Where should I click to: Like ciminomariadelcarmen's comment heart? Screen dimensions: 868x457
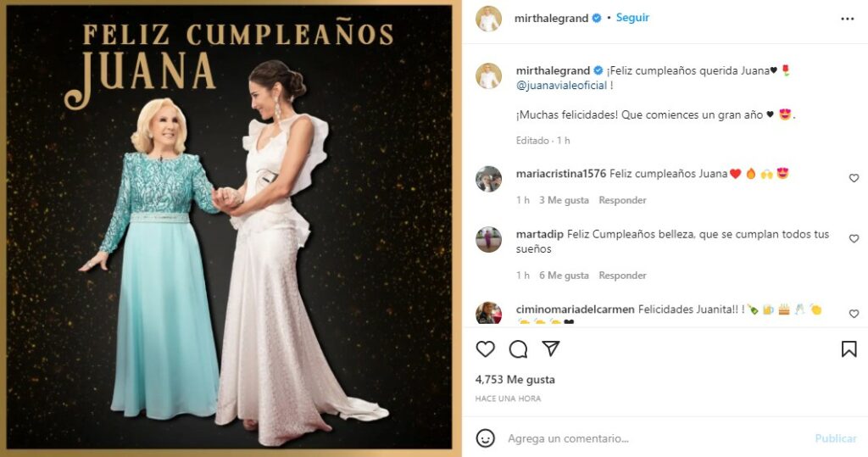pyautogui.click(x=854, y=314)
